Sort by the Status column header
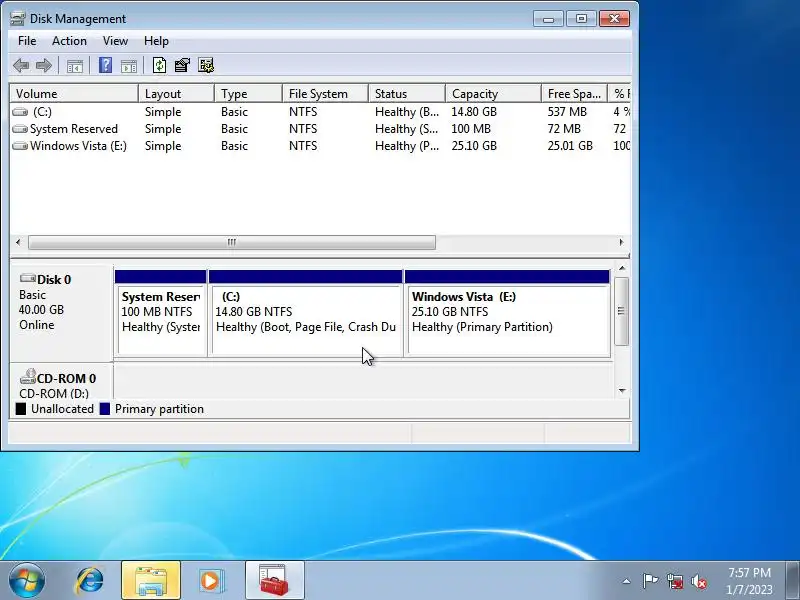Viewport: 800px width, 600px height. [x=407, y=94]
